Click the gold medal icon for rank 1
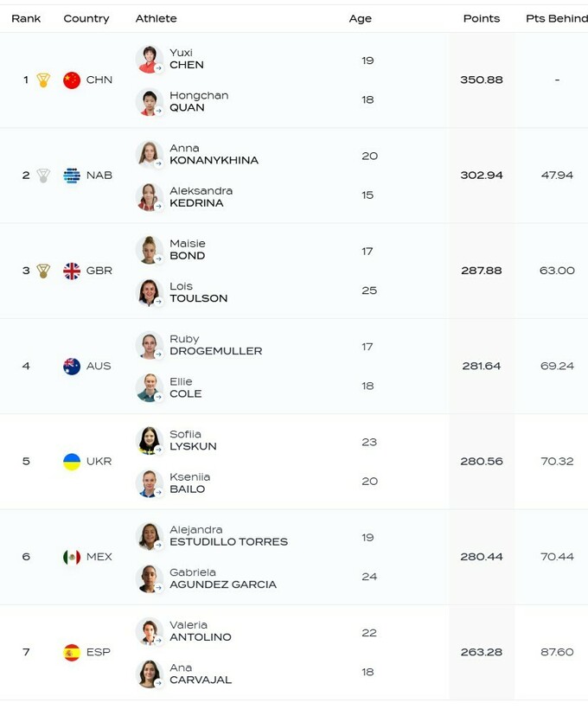The image size is (588, 709). pyautogui.click(x=43, y=80)
